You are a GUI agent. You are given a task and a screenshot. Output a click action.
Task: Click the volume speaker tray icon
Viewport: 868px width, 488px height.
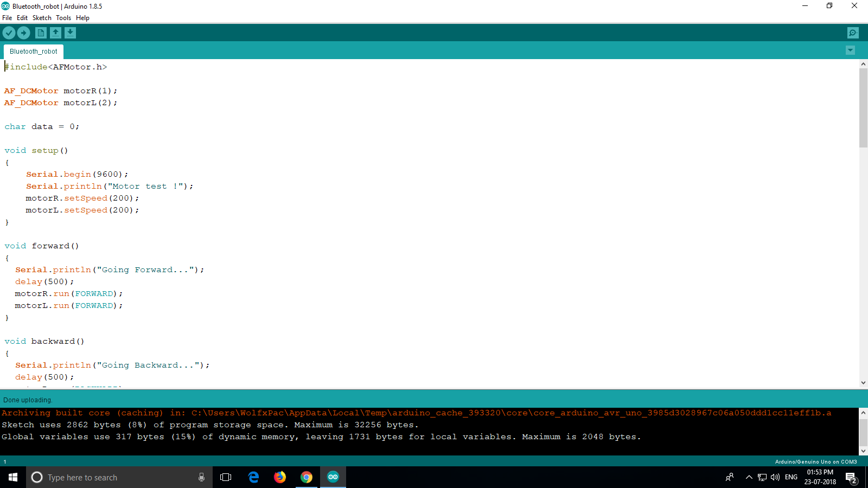point(775,477)
